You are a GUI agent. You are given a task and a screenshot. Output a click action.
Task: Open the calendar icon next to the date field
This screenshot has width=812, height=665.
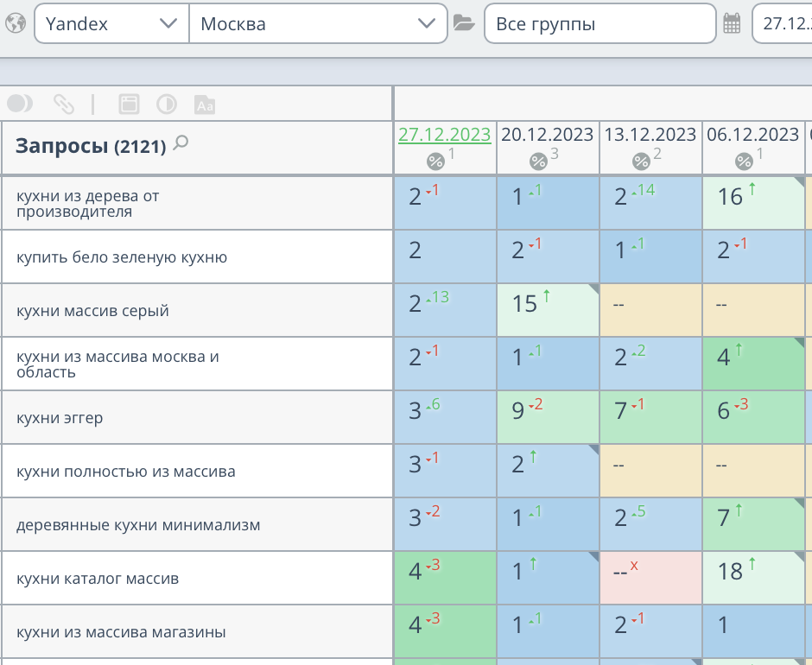pos(732,23)
